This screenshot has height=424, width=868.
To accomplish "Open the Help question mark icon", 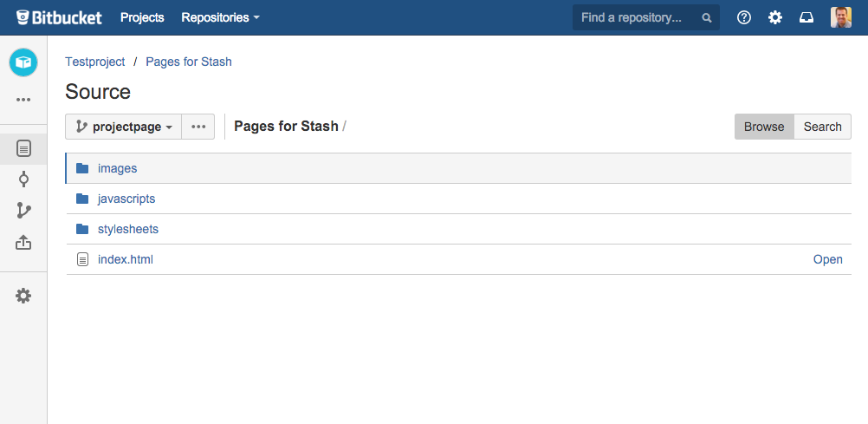I will point(744,17).
